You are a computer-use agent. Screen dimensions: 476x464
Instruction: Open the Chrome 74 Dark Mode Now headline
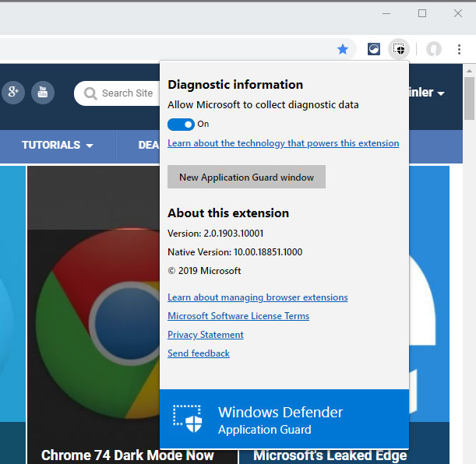(x=128, y=455)
